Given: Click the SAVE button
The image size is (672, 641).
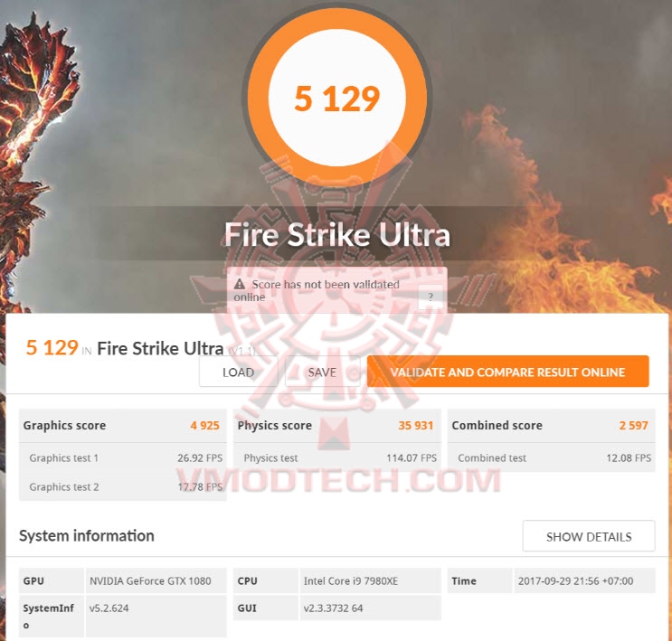Looking at the screenshot, I should click(322, 372).
